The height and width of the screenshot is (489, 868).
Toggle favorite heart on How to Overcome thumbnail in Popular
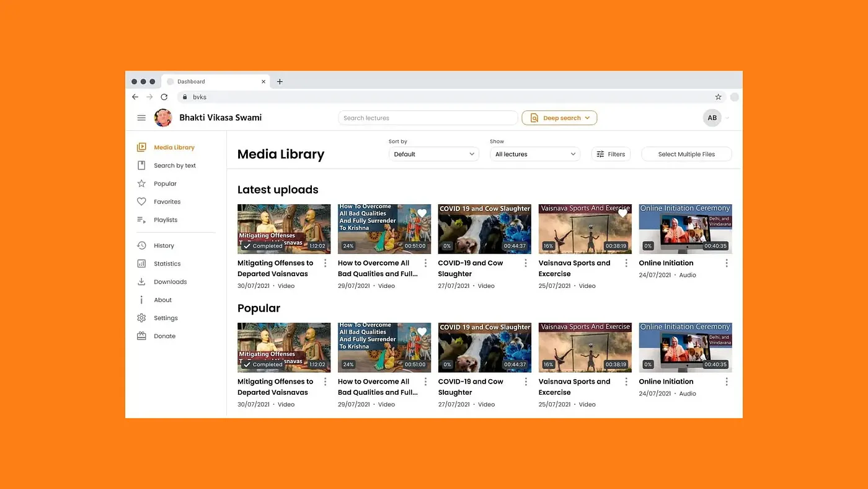click(x=422, y=332)
